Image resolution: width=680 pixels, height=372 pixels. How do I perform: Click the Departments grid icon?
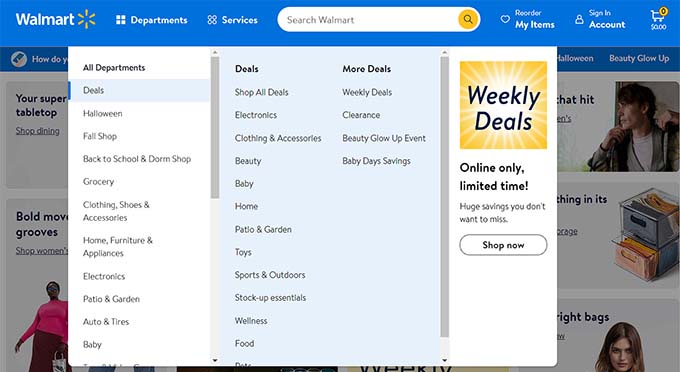121,20
